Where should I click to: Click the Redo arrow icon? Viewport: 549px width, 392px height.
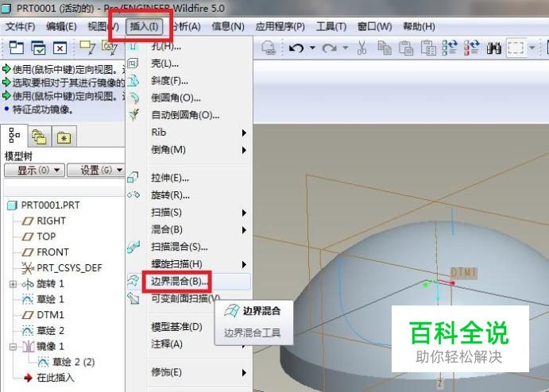(x=329, y=48)
